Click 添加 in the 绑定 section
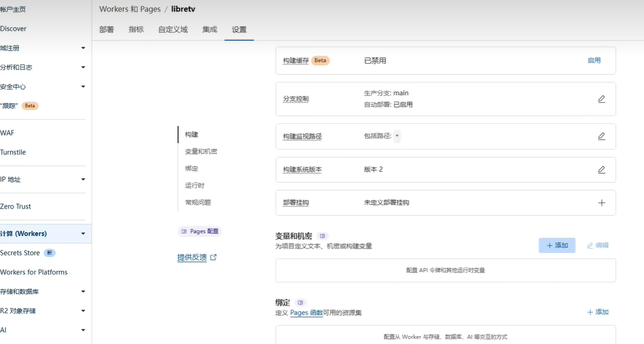Screen dimensions: 644x344 (x=598, y=312)
